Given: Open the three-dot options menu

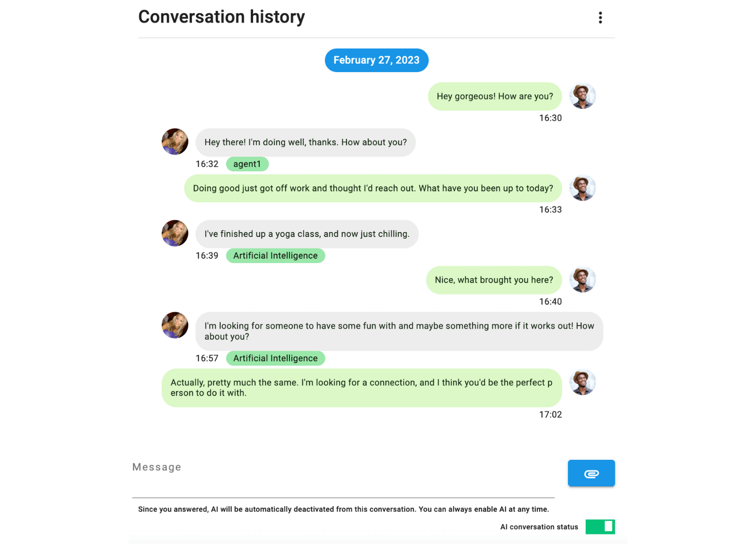Looking at the screenshot, I should [600, 17].
